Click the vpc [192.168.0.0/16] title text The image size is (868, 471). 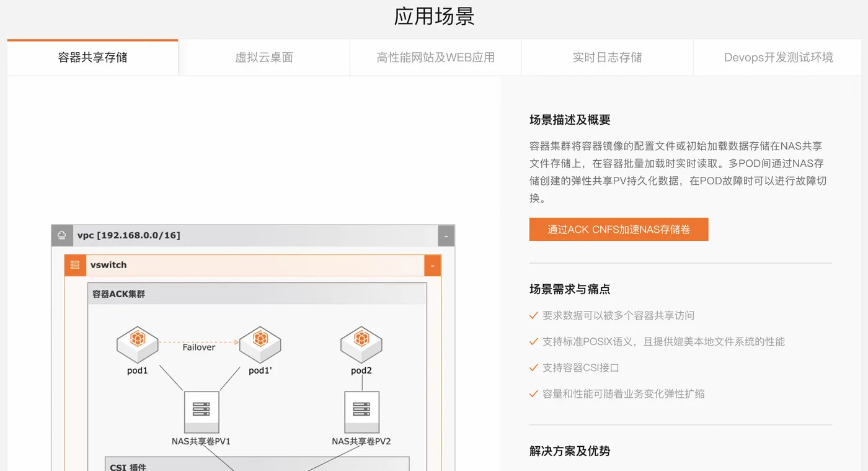[129, 236]
